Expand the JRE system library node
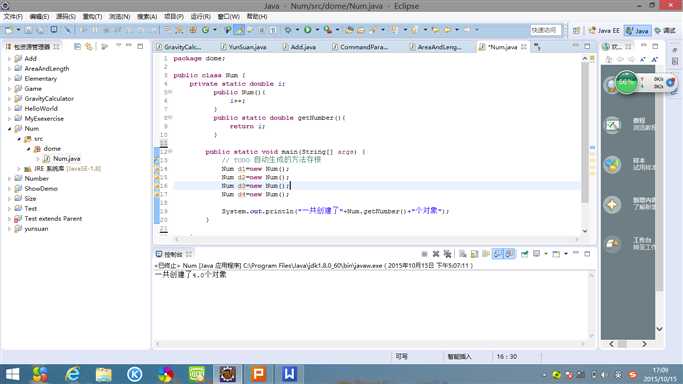The width and height of the screenshot is (683, 384). 19,169
